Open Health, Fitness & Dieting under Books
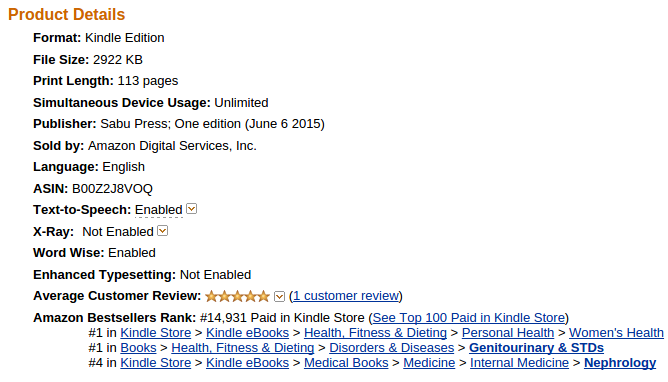The width and height of the screenshot is (668, 382). 242,348
